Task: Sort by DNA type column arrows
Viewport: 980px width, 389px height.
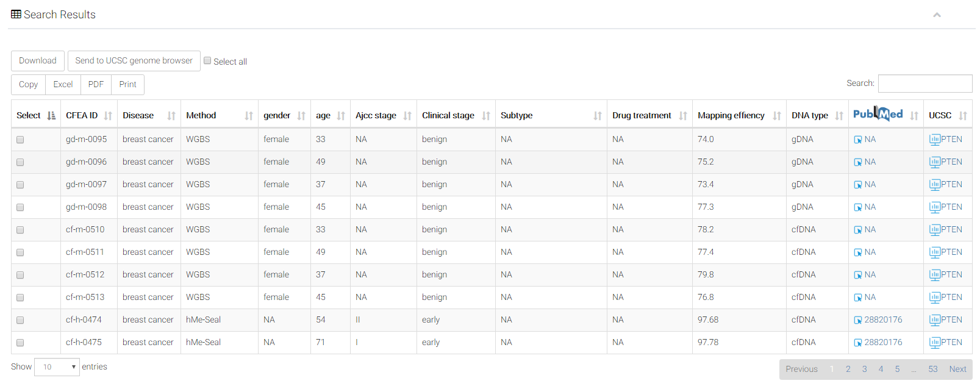Action: [839, 116]
